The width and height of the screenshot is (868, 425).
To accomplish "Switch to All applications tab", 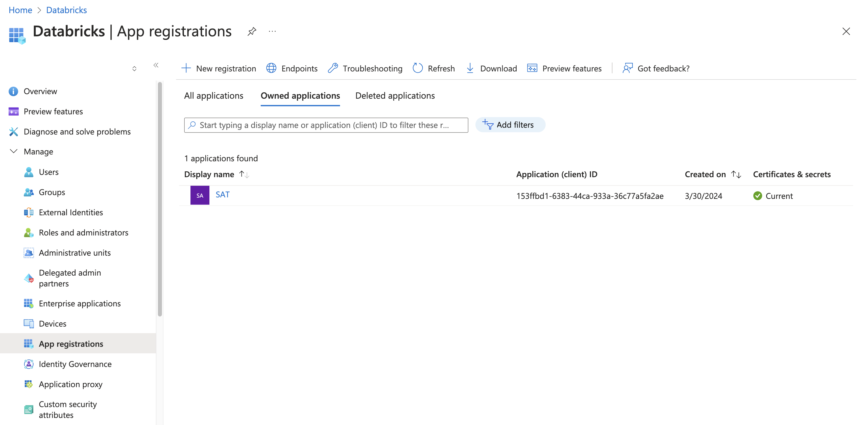I will coord(214,96).
